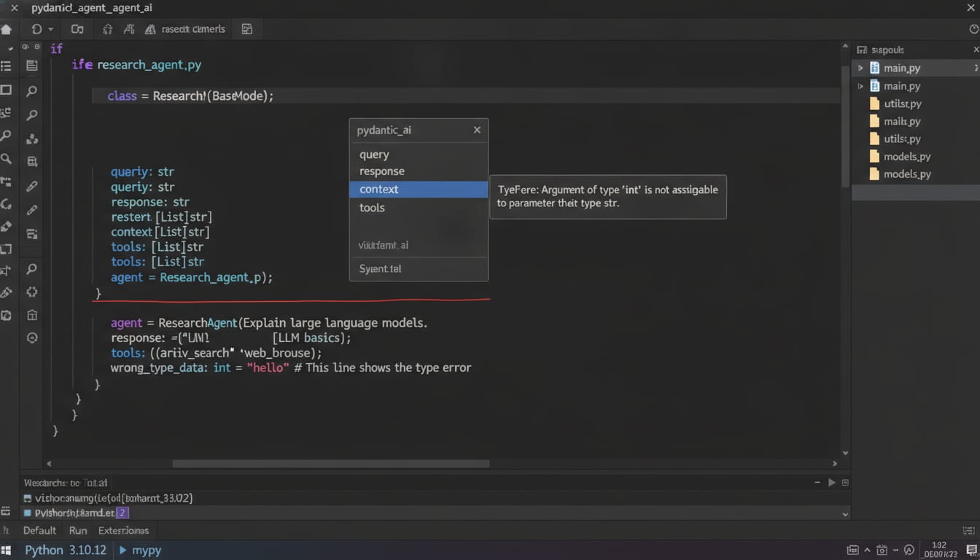Viewport: 980px width, 560px height.
Task: Open the bulleted list icon in the outer sidebar
Action: (x=6, y=66)
